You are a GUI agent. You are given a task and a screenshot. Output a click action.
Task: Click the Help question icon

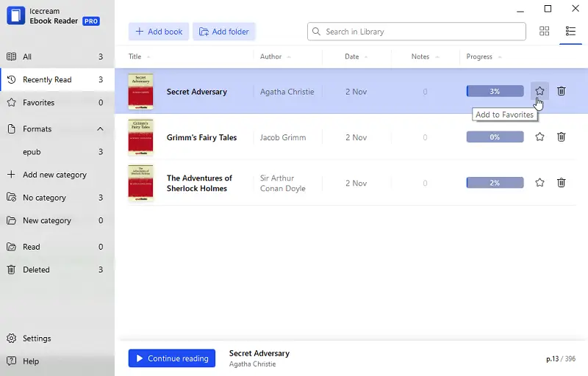[x=12, y=361]
